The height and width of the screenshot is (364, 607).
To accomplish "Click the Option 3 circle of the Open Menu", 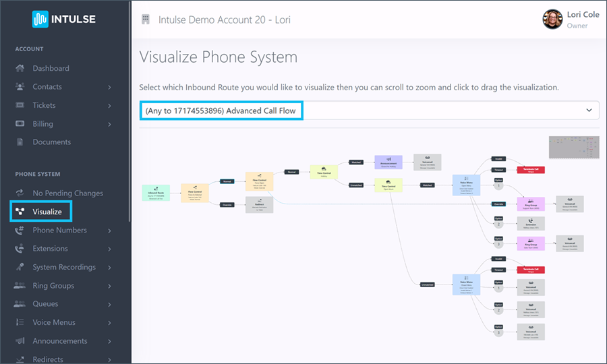I will coord(498,244).
